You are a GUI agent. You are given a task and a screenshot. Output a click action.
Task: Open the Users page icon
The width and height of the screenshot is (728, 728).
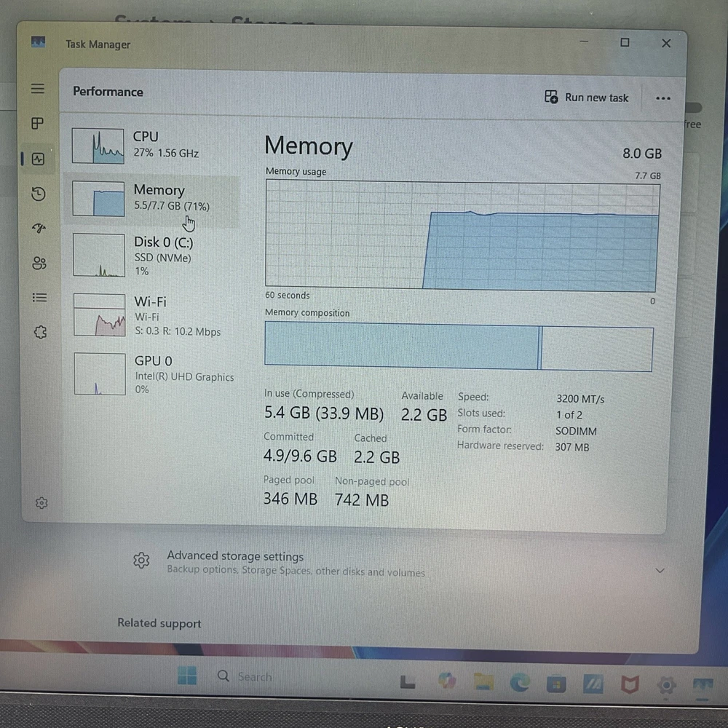click(x=39, y=263)
